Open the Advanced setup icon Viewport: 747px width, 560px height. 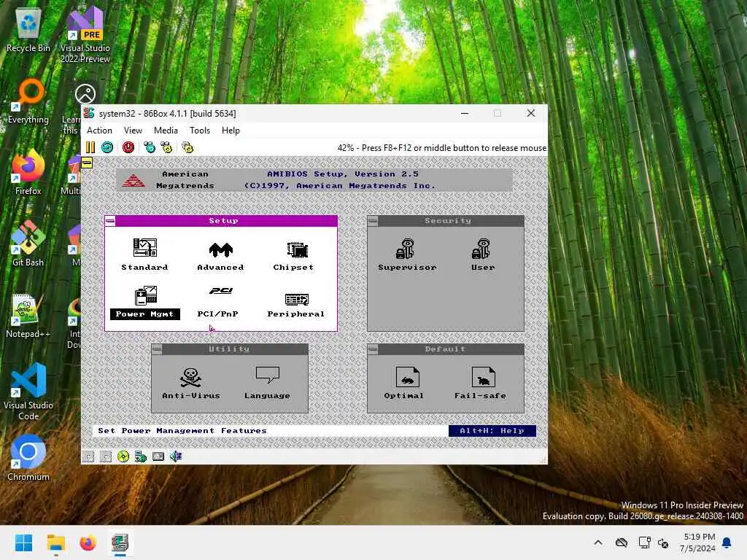click(220, 257)
